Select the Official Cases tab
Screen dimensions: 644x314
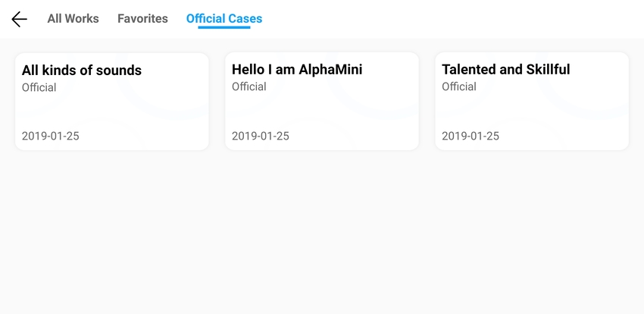point(224,19)
